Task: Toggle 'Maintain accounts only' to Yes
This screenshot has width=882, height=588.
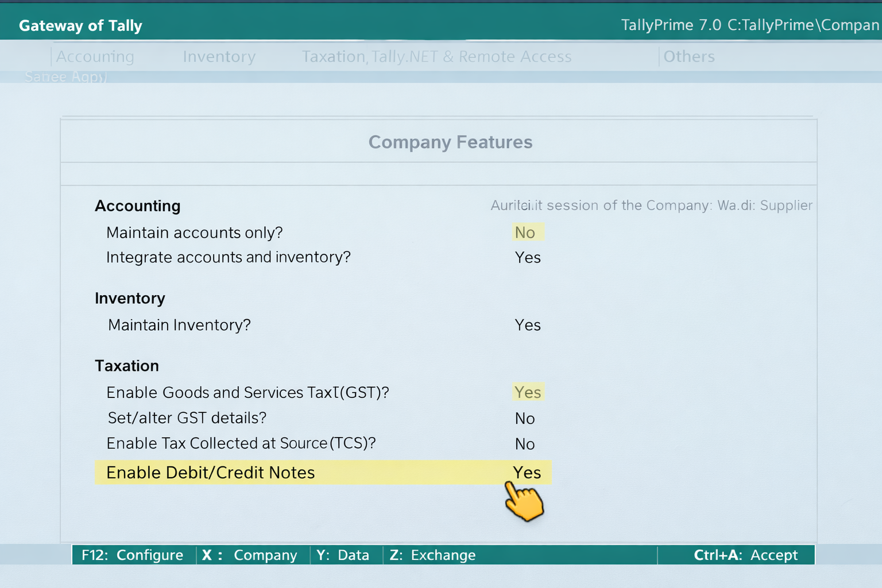Action: pyautogui.click(x=526, y=233)
